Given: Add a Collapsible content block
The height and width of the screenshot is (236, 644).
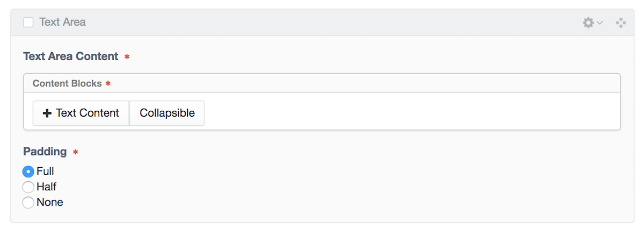Looking at the screenshot, I should (167, 113).
